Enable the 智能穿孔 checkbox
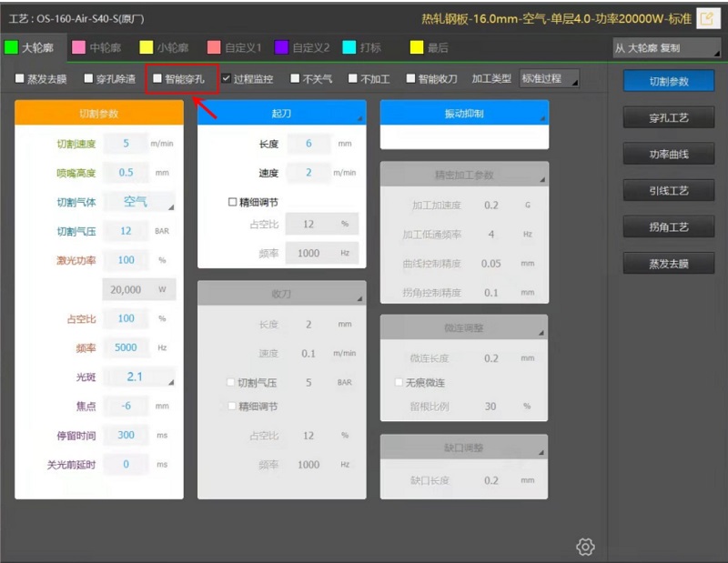The width and height of the screenshot is (728, 563). (x=157, y=80)
